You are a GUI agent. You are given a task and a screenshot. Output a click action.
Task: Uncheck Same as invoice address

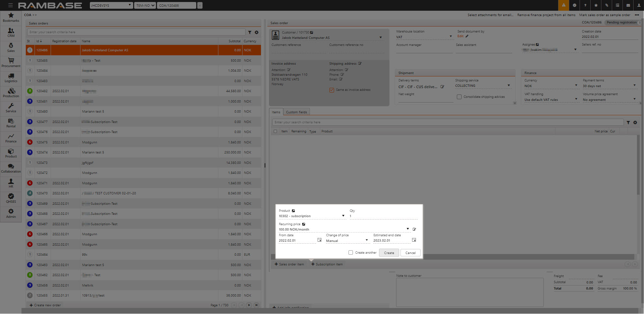click(332, 90)
